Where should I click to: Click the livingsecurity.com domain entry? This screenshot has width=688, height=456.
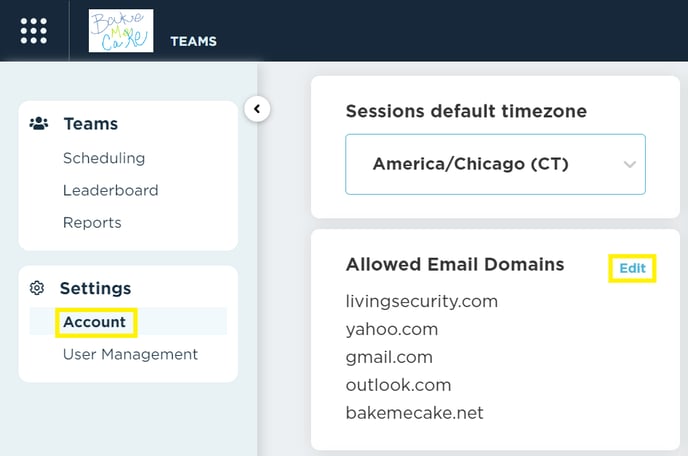tap(422, 302)
